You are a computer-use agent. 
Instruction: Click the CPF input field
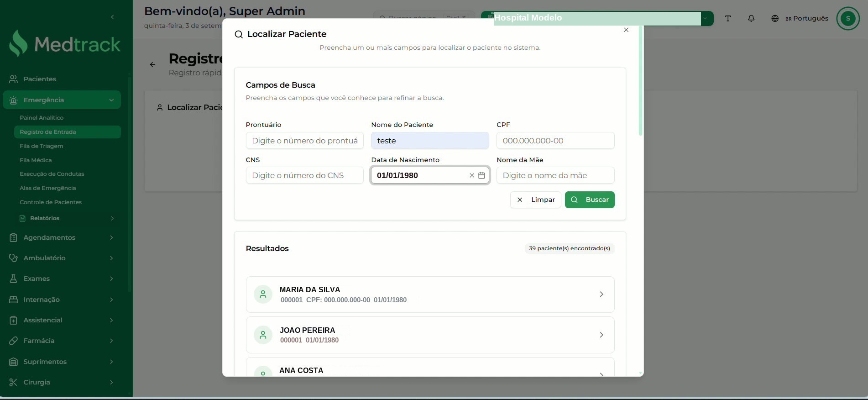pyautogui.click(x=555, y=141)
